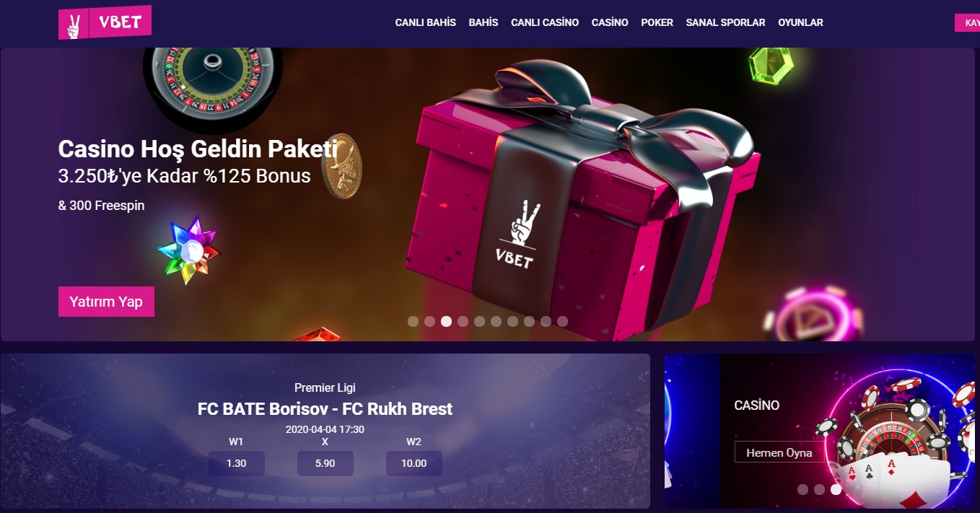980x513 pixels.
Task: Pick the draw odds 5.90
Action: click(325, 463)
